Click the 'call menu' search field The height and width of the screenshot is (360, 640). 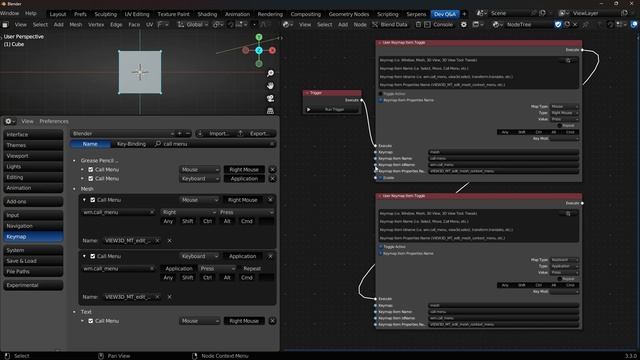coord(214,144)
